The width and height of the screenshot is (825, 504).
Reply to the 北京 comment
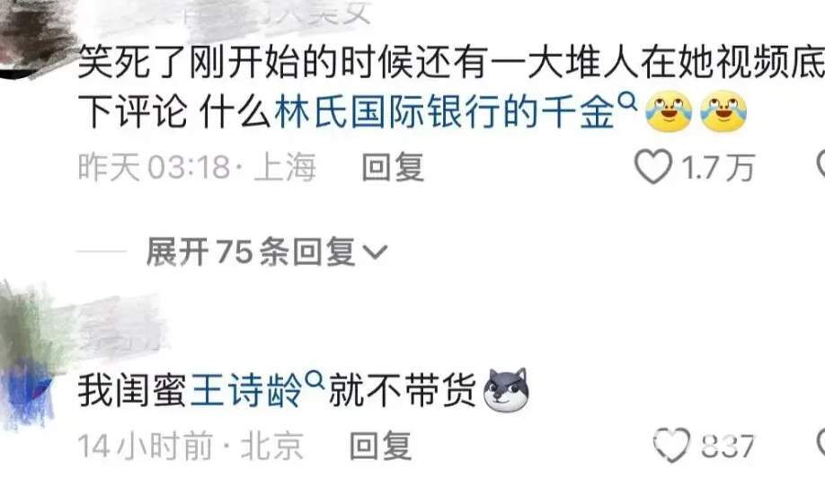click(380, 446)
